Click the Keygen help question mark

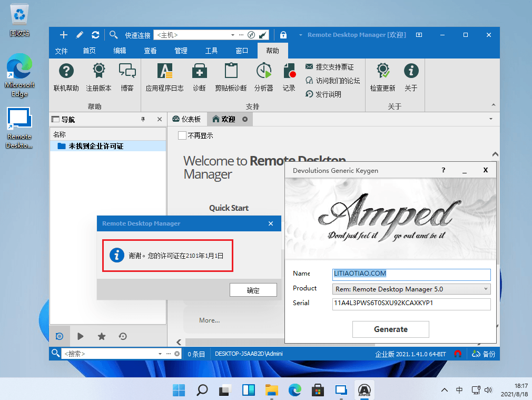click(443, 170)
